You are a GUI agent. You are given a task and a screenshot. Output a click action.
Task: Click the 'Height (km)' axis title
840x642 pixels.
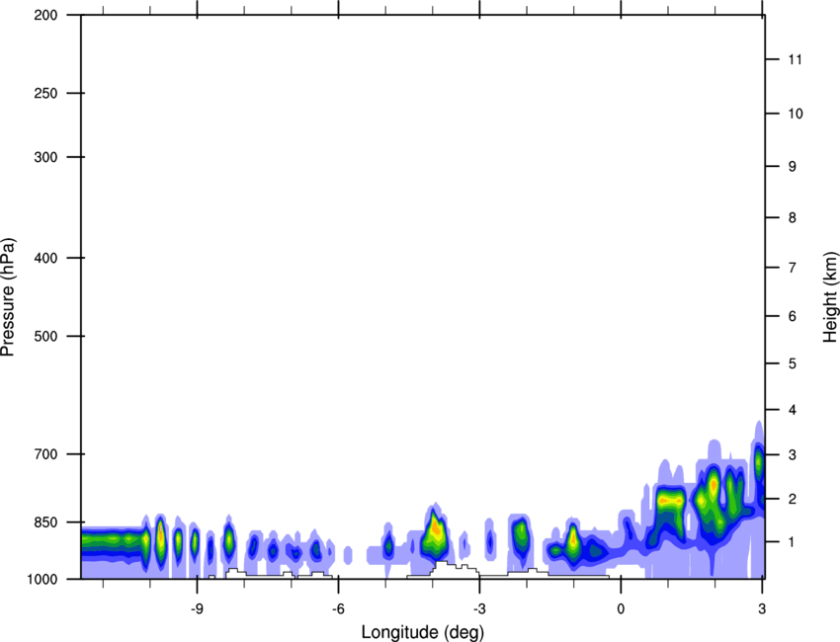[x=830, y=296]
